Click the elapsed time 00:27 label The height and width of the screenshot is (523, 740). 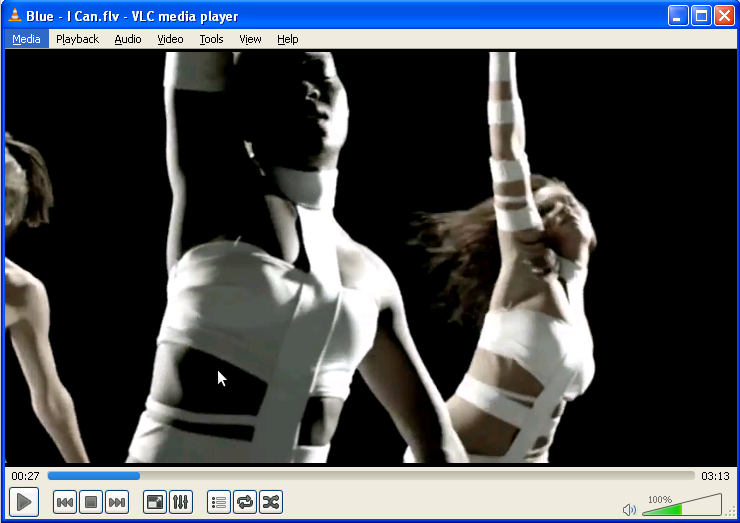click(x=25, y=476)
